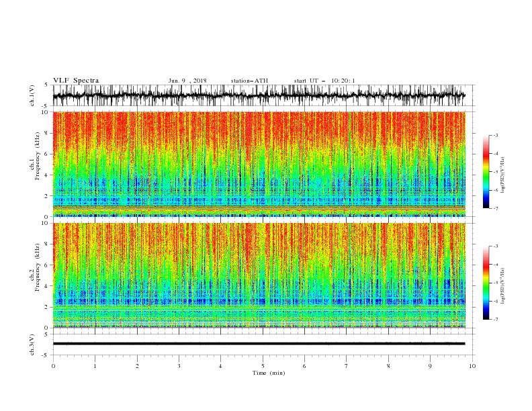Select the 'start UT = 10:20:1' text
The width and height of the screenshot is (532, 411).
pos(324,81)
